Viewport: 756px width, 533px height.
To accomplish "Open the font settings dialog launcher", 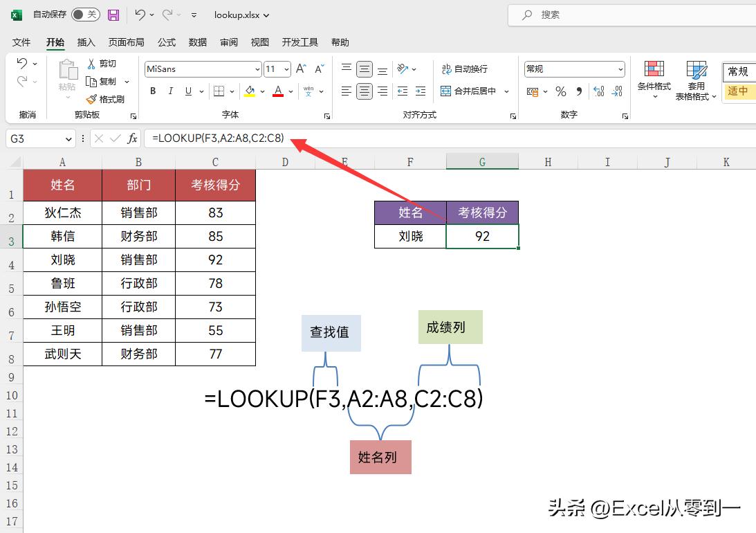I will click(327, 116).
